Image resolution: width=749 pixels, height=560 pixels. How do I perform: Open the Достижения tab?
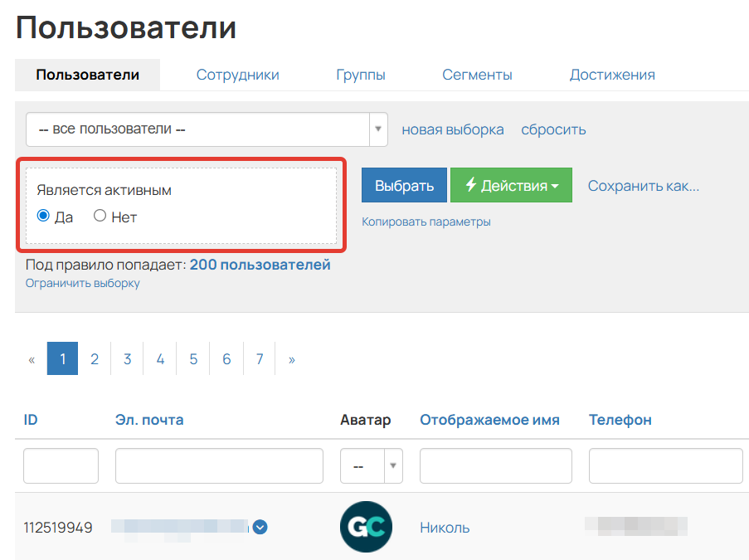(613, 74)
